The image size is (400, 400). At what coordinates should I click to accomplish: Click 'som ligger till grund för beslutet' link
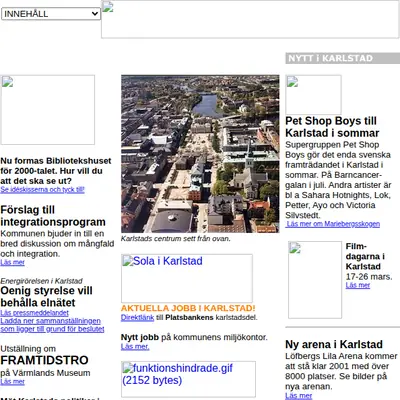coord(52,329)
